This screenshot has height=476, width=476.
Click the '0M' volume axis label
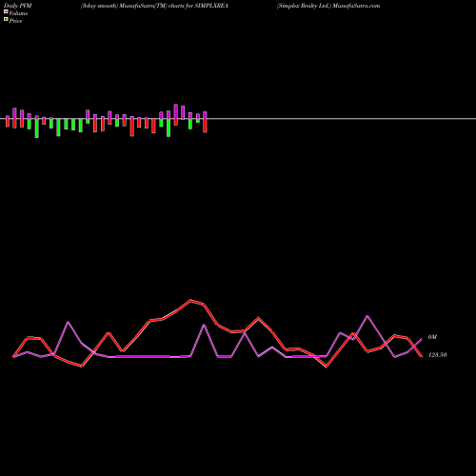tap(432, 337)
